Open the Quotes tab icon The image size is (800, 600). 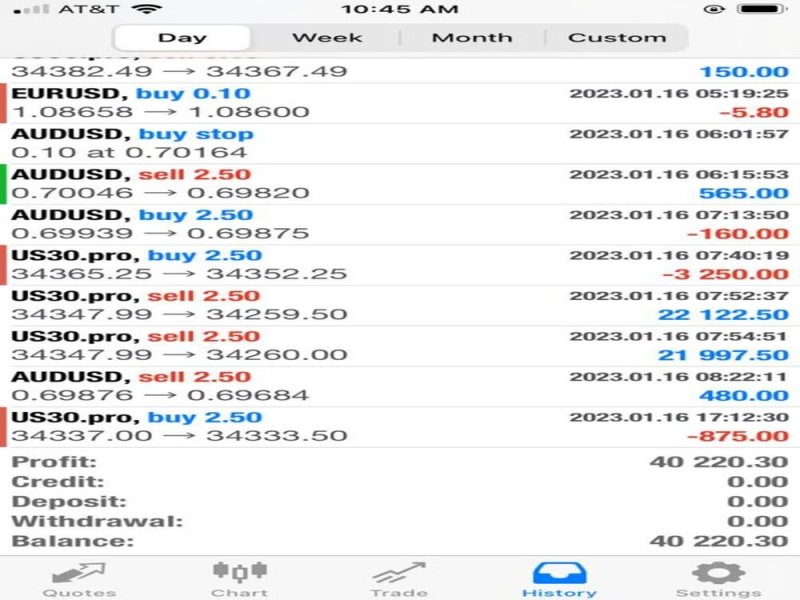pyautogui.click(x=79, y=573)
